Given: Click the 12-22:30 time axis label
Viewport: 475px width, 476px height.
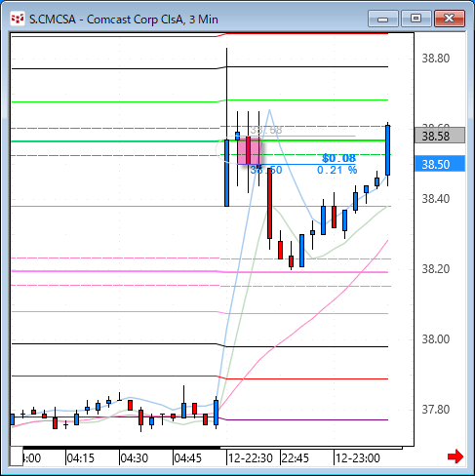Looking at the screenshot, I should 251,458.
